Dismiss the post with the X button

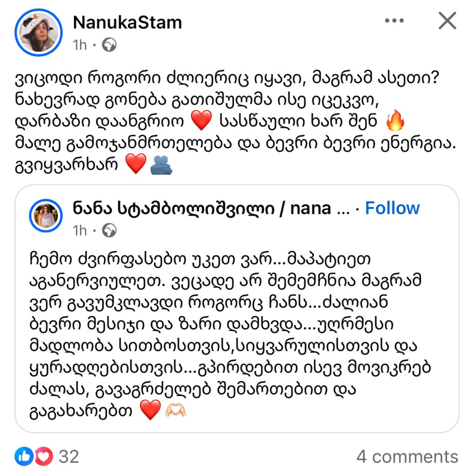pos(447,21)
